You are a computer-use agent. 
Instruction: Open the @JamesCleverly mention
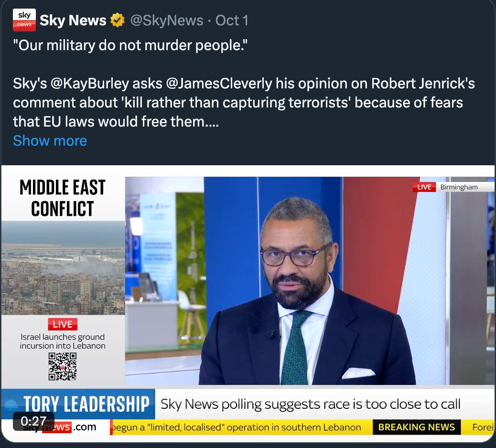point(219,84)
